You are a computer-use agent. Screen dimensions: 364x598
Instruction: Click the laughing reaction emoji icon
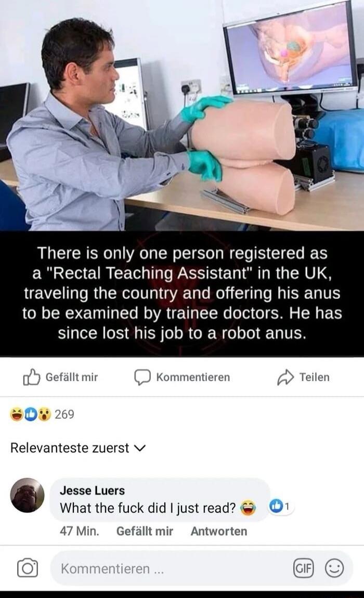pos(18,414)
